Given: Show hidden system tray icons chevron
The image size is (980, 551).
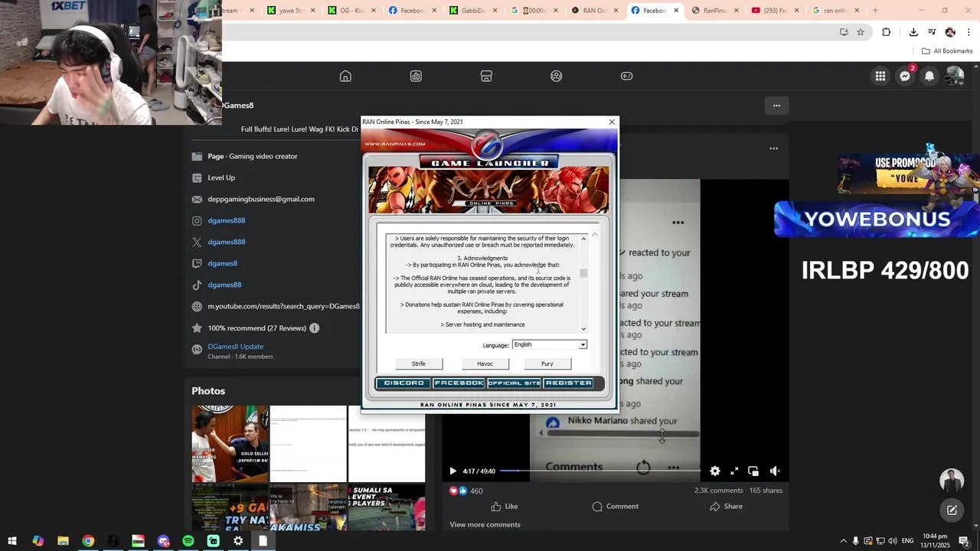Looking at the screenshot, I should click(844, 541).
